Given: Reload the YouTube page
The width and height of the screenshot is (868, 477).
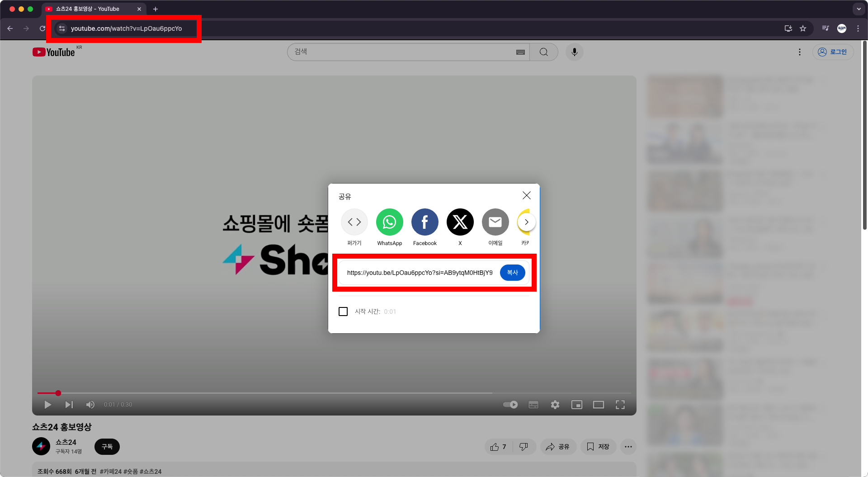Looking at the screenshot, I should click(x=42, y=28).
